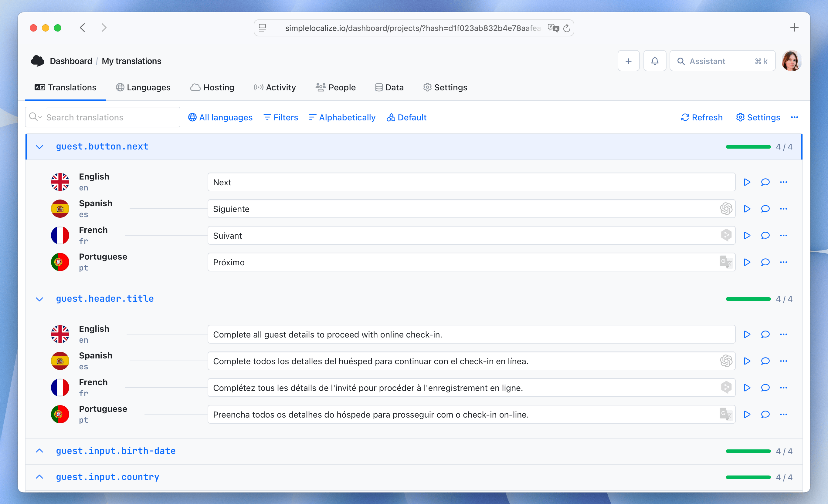This screenshot has width=828, height=504.
Task: Click the Refresh button
Action: (x=702, y=117)
